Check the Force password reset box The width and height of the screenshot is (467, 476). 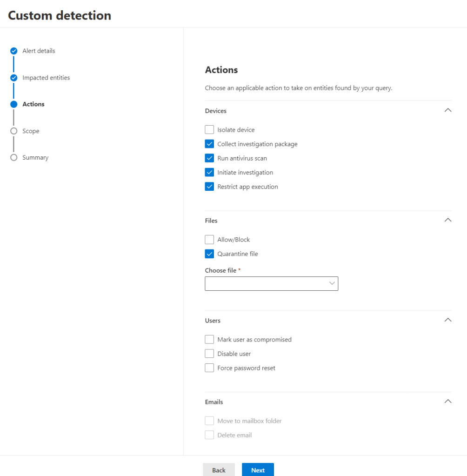tap(209, 368)
